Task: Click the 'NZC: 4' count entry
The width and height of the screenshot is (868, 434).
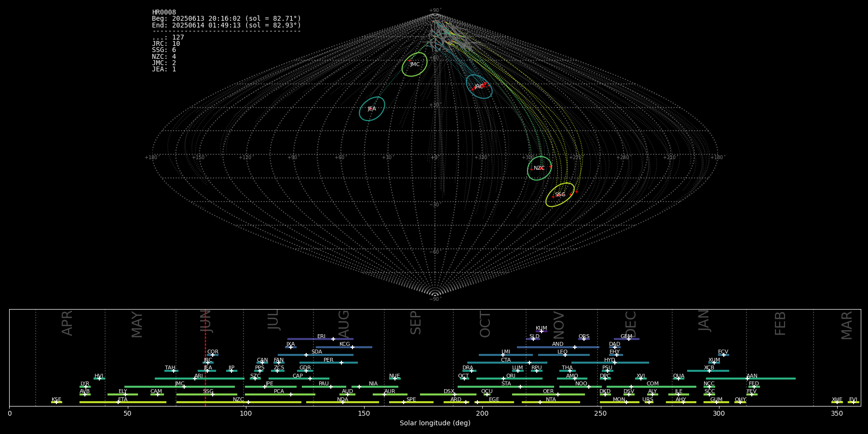Action: coord(164,57)
